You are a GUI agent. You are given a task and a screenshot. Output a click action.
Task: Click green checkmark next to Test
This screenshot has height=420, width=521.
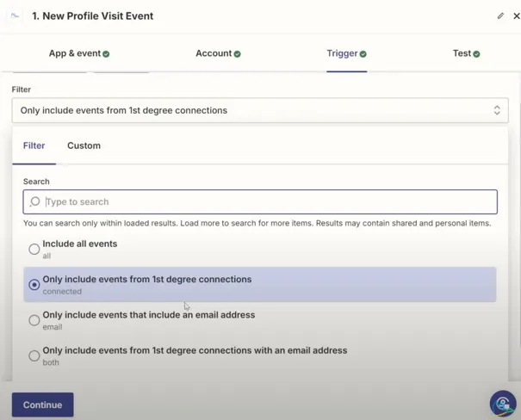pos(476,53)
